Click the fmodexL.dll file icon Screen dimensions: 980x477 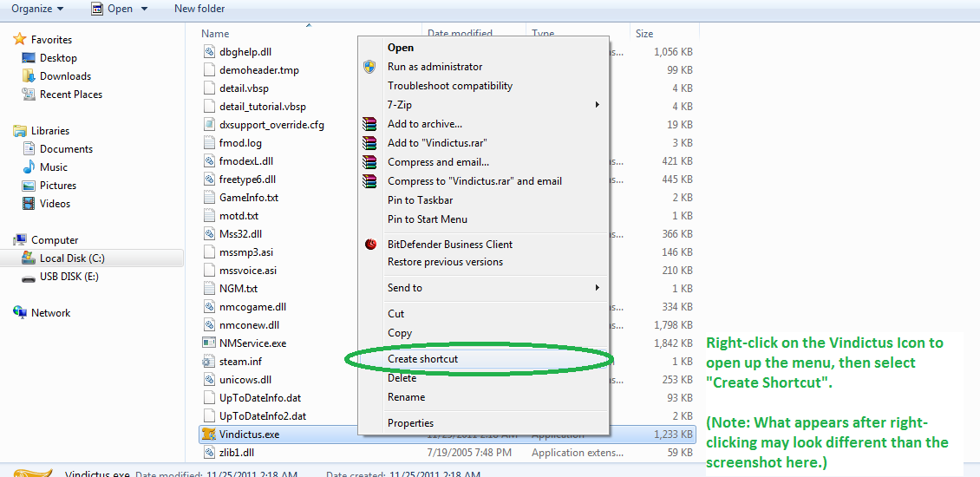[x=209, y=160]
